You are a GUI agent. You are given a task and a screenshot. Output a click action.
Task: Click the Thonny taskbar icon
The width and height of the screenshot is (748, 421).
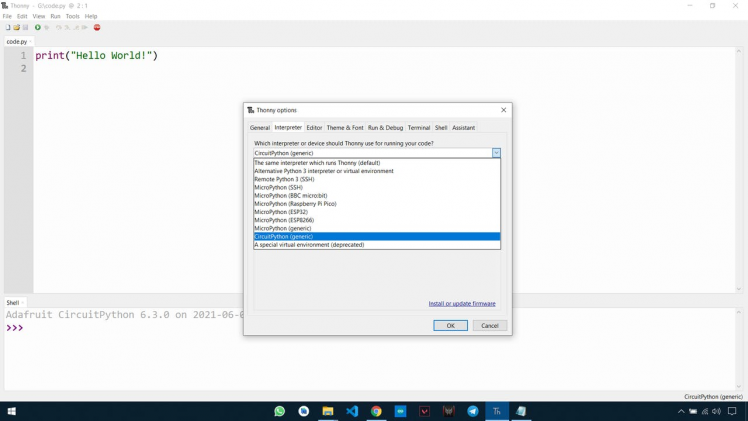coord(497,411)
